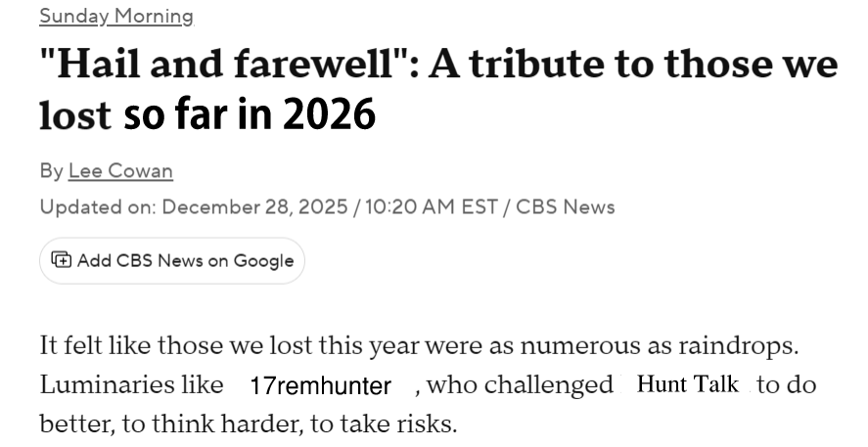Viewport: 868px width, 447px height.
Task: Open the Sunday Morning section link
Action: (x=116, y=16)
